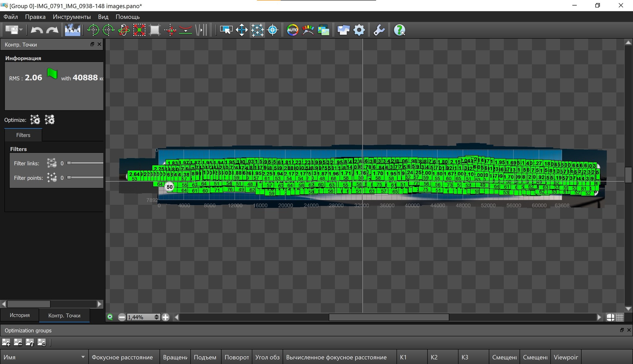
Task: Toggle the control points editor tool
Action: point(257,30)
